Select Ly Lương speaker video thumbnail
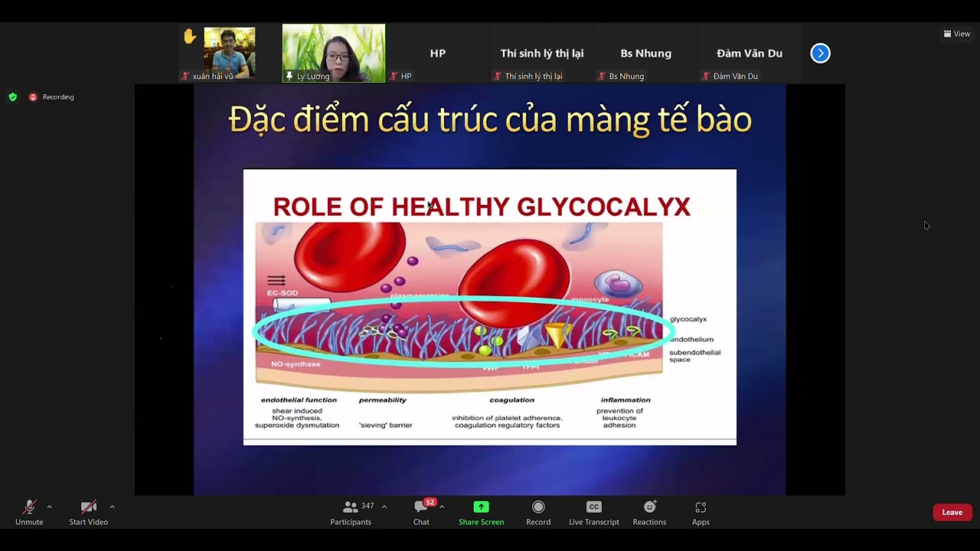 click(334, 53)
